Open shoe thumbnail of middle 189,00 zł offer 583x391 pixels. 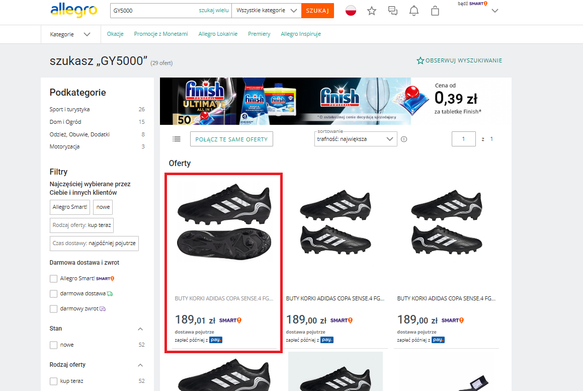[x=335, y=222]
